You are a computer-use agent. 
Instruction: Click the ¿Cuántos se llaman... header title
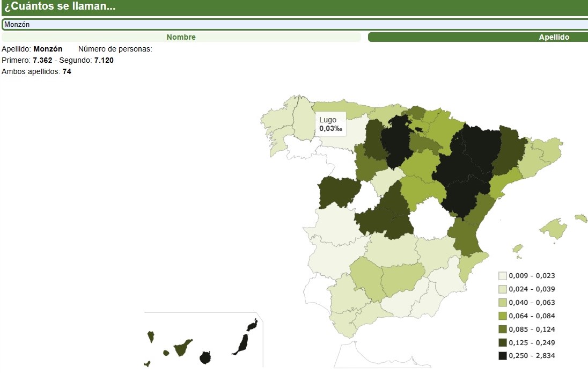60,8
